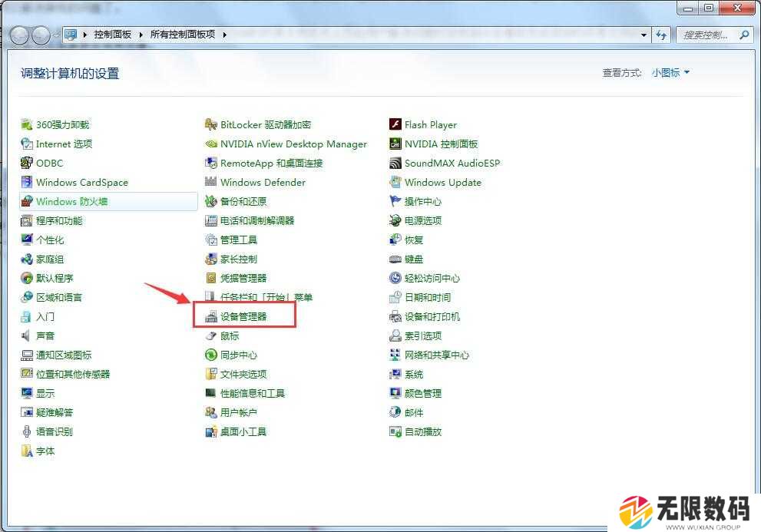Expand the arrow before 控制面板 breadcrumb

[x=85, y=35]
